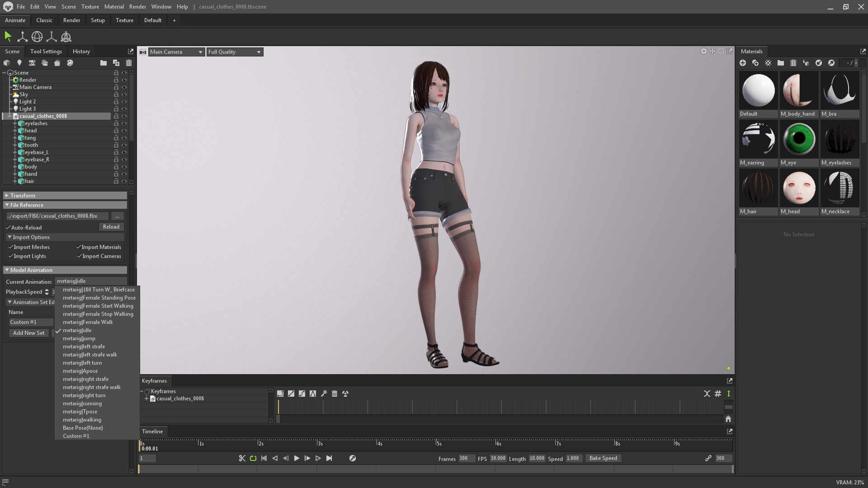
Task: Duplicate the material using the copy-plus icon
Action: pos(755,63)
